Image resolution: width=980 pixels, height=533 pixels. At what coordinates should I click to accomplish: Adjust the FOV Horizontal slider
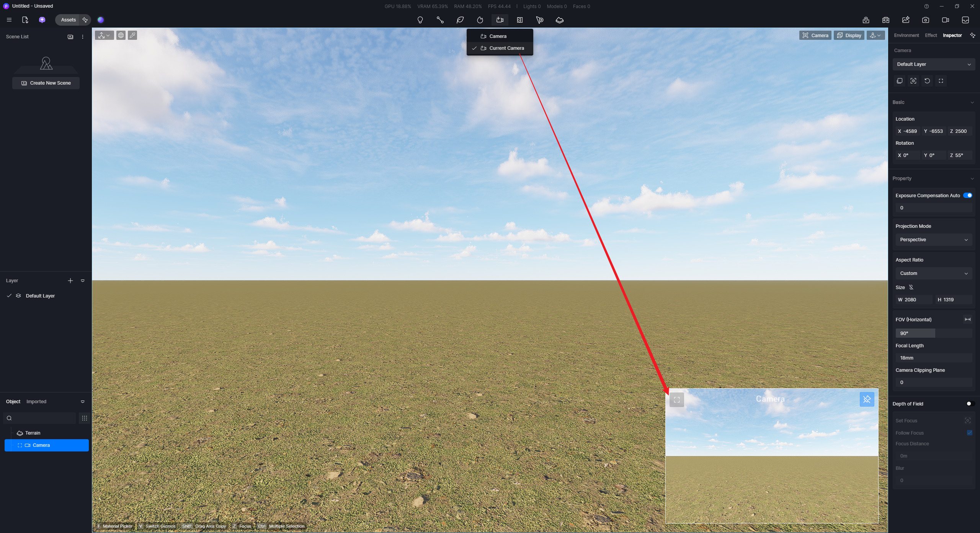(933, 333)
